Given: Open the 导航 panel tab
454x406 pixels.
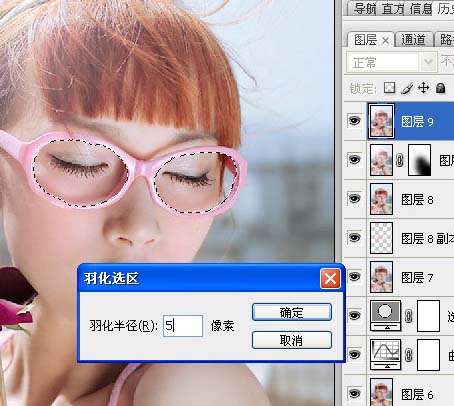Looking at the screenshot, I should click(365, 9).
